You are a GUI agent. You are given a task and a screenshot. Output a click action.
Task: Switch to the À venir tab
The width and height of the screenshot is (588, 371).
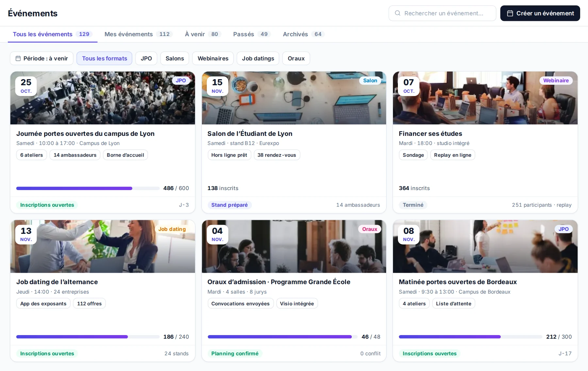click(203, 34)
